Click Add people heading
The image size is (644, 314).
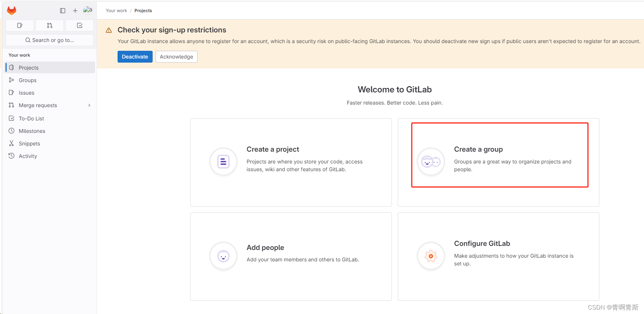tap(265, 247)
